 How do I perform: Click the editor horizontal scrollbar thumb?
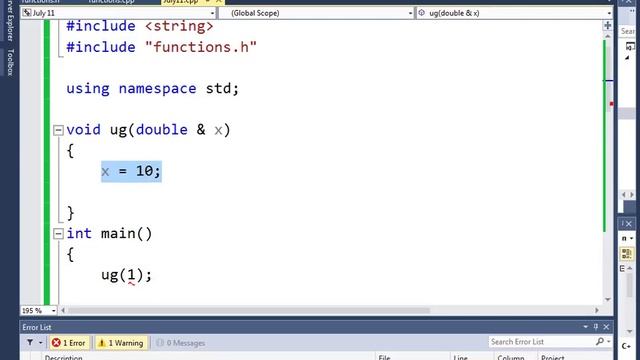[249, 311]
